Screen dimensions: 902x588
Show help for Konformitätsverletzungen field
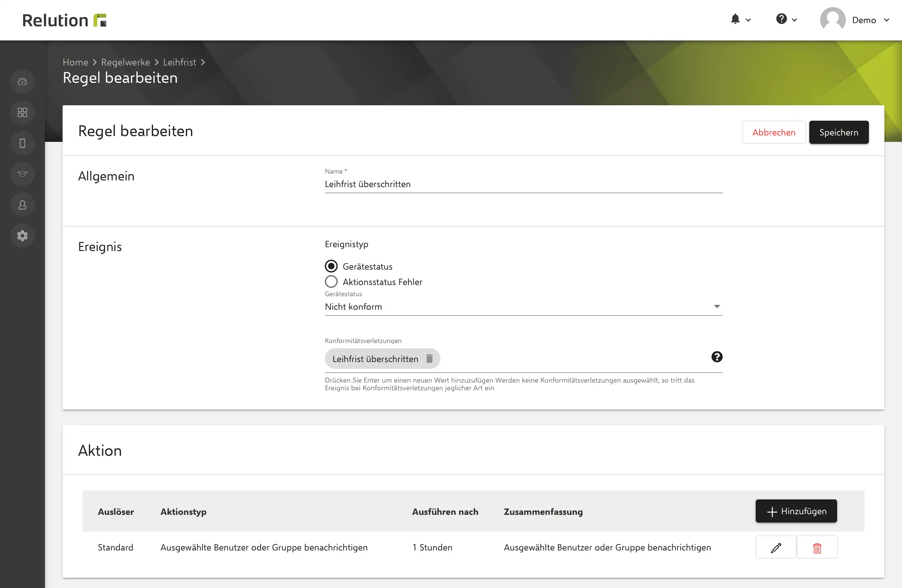(x=717, y=357)
